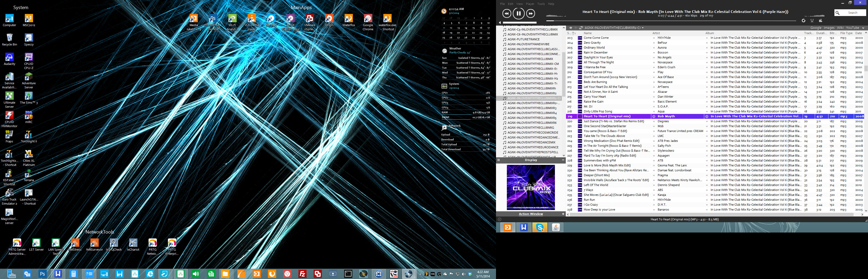This screenshot has width=868, height=279.
Task: Open the Recycle Bin desktop icon
Action: point(10,40)
